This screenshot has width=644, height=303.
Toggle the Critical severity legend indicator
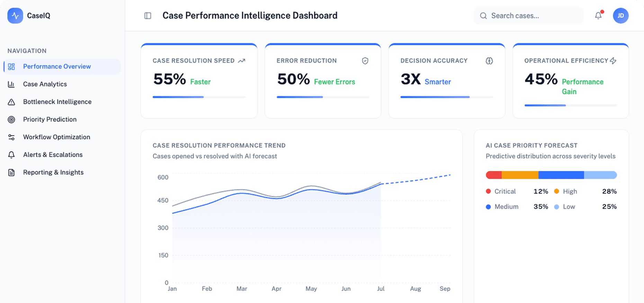[489, 191]
